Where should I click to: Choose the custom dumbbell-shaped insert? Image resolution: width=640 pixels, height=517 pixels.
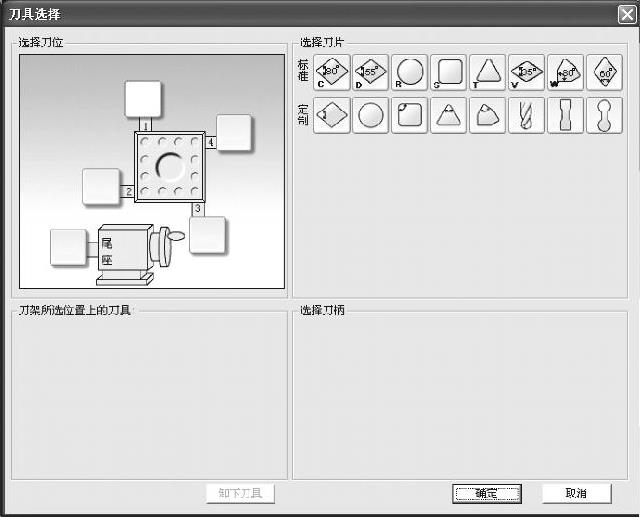tap(604, 115)
